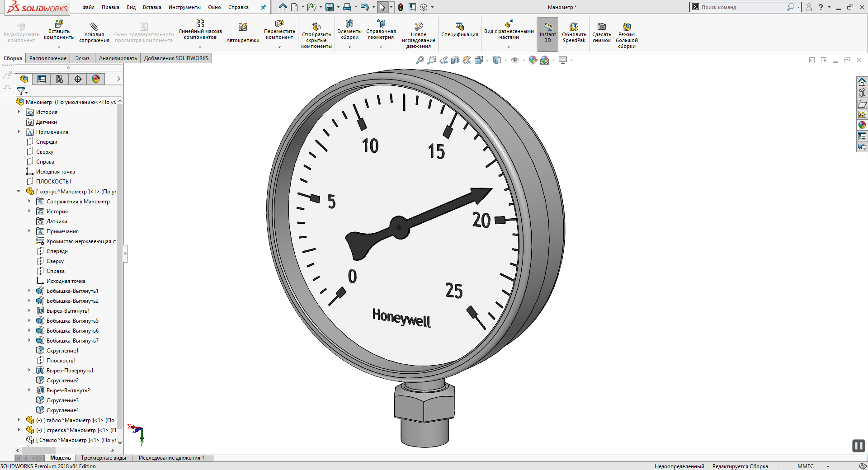
Task: Click the Insert Components (Вставить компоненты) icon
Action: [59, 24]
